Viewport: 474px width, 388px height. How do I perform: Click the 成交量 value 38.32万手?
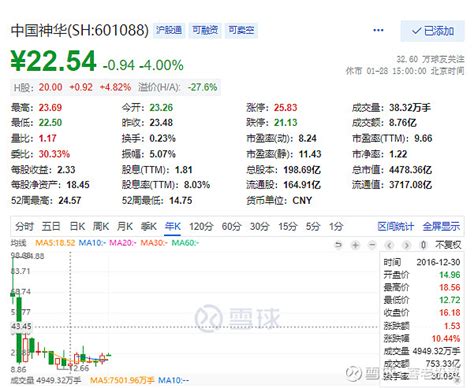[x=410, y=108]
